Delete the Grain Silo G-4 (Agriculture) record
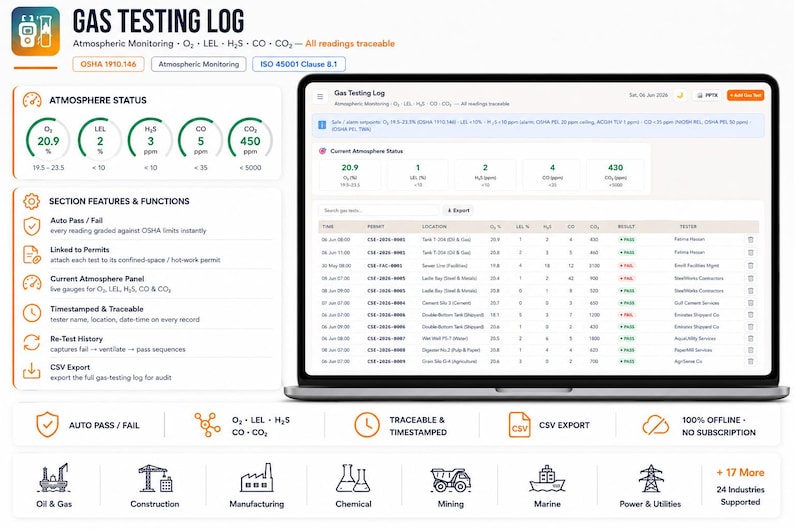The height and width of the screenshot is (529, 794). tap(750, 361)
